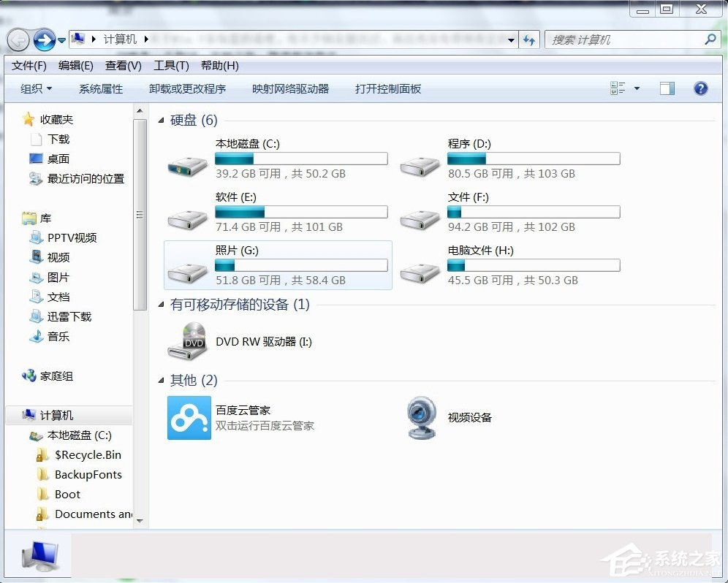Open the DVD RW 驱动器 (I:) icon
Screen dimensions: 728x583
(x=189, y=343)
